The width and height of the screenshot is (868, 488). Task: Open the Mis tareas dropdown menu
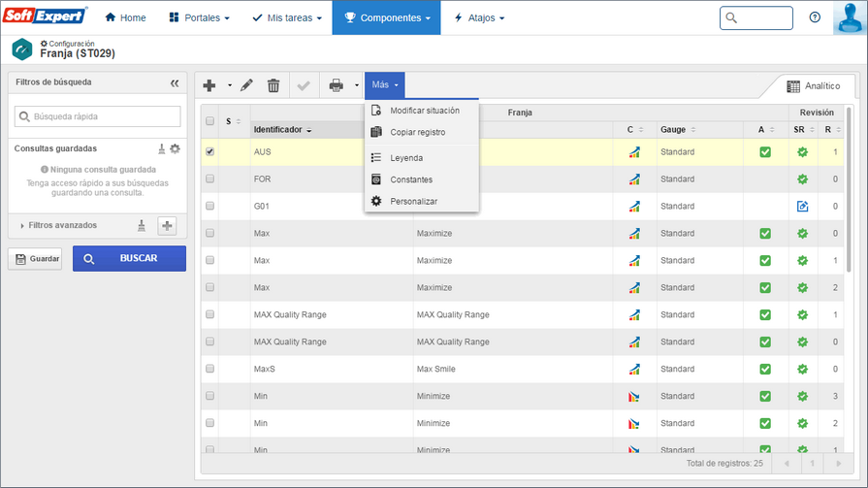tap(287, 17)
